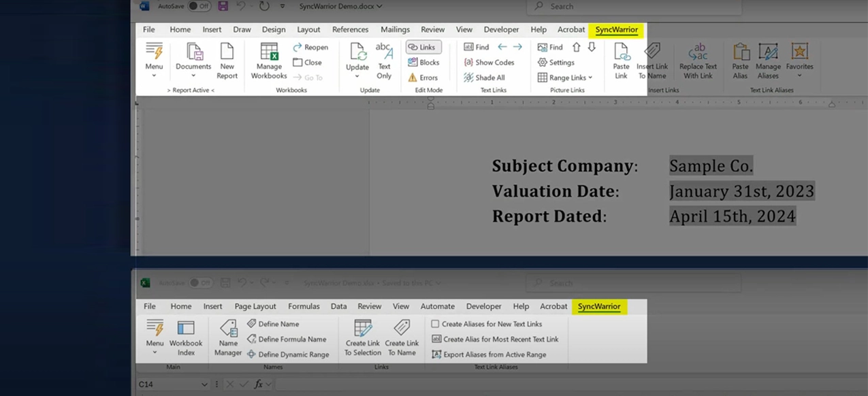Go to next text link arrow

click(517, 47)
